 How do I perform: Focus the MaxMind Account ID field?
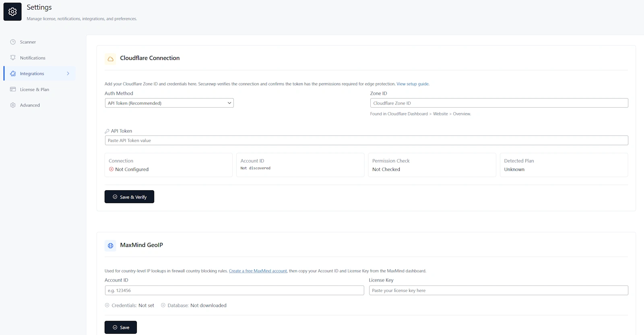(x=234, y=290)
